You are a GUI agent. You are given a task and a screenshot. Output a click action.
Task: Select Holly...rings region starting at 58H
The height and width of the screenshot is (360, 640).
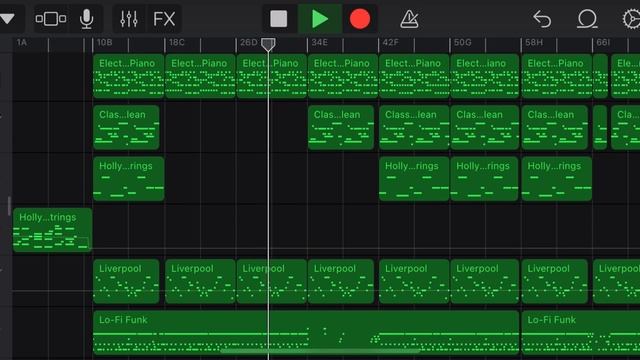click(x=557, y=179)
